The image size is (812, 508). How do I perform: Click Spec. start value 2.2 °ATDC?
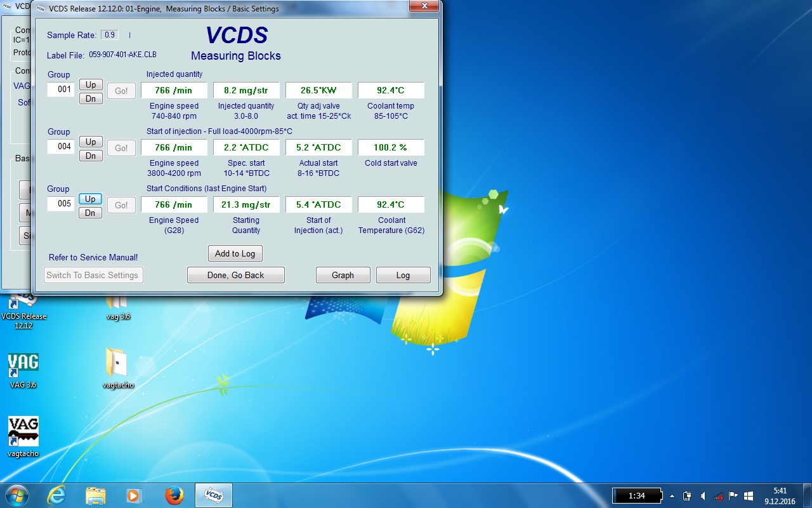[x=247, y=147]
